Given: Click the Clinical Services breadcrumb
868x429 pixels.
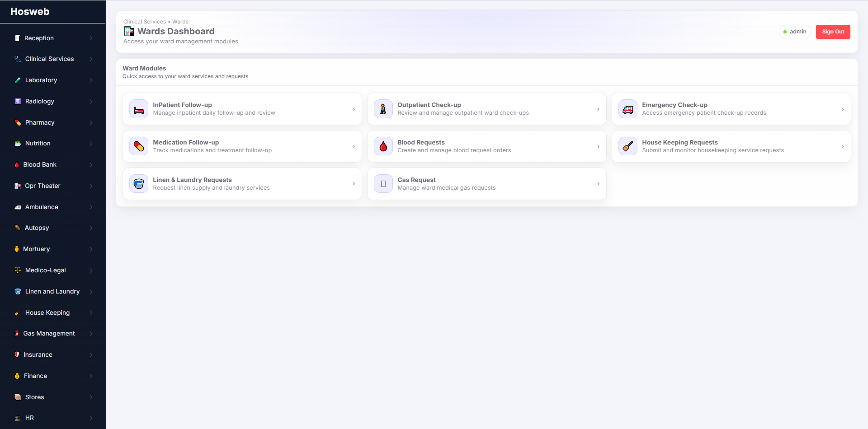Looking at the screenshot, I should [145, 22].
